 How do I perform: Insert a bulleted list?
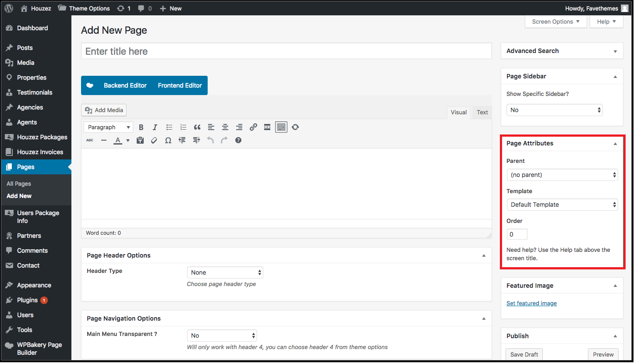click(169, 127)
